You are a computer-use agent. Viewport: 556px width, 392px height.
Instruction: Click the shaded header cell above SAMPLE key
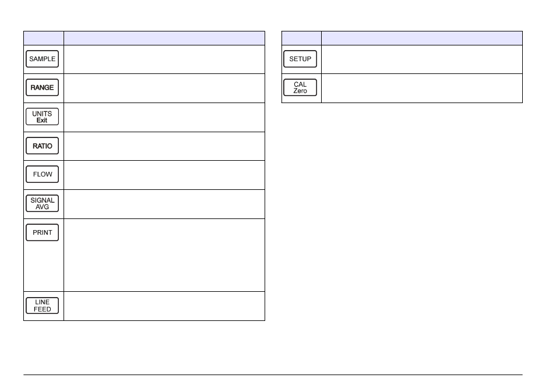pyautogui.click(x=44, y=38)
